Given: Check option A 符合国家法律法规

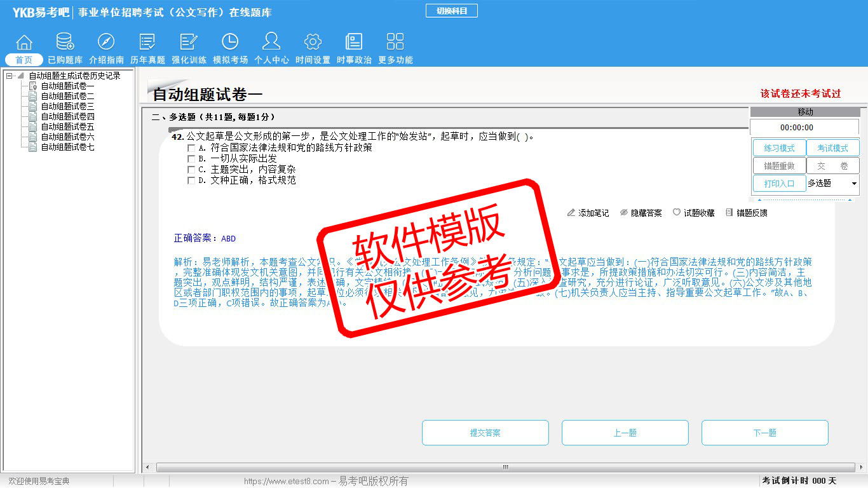Looking at the screenshot, I should [191, 148].
